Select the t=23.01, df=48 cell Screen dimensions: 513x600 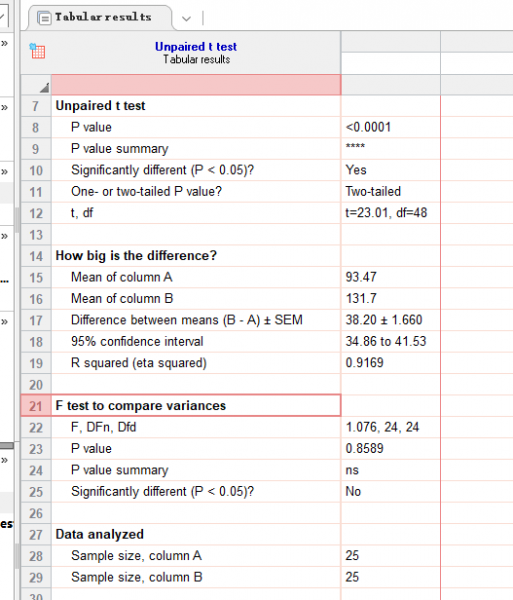tap(386, 213)
